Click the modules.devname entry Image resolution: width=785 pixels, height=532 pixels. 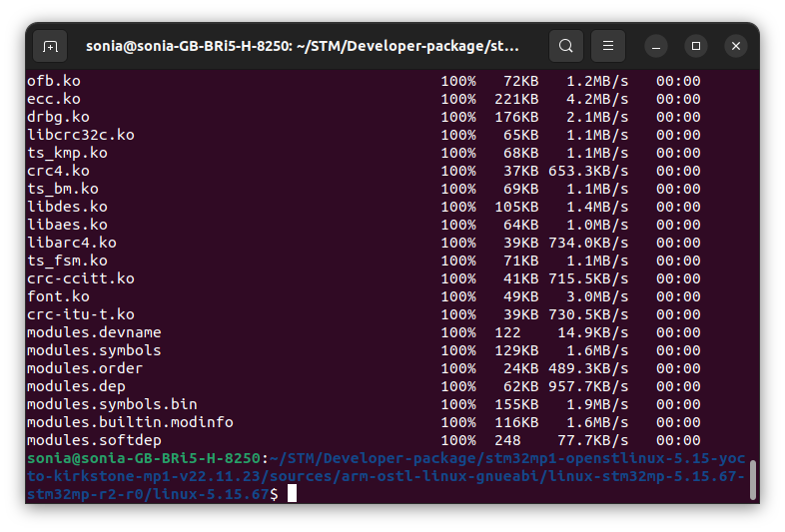[94, 332]
